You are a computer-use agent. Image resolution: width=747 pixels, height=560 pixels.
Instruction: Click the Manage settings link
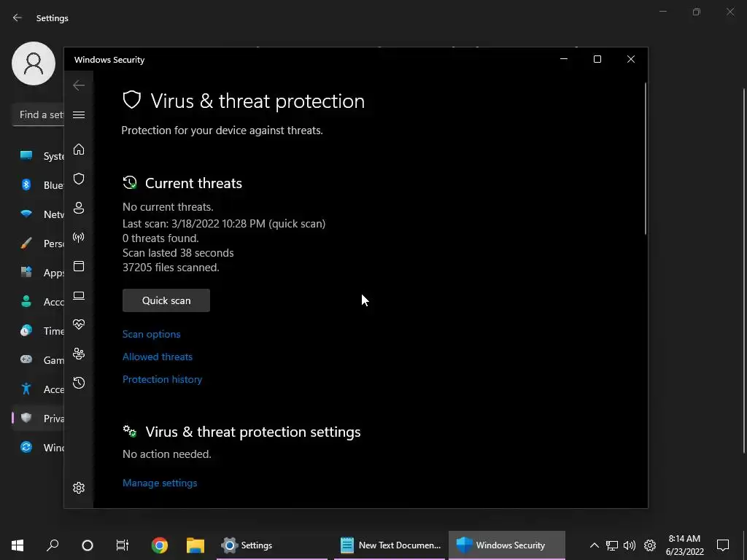160,483
